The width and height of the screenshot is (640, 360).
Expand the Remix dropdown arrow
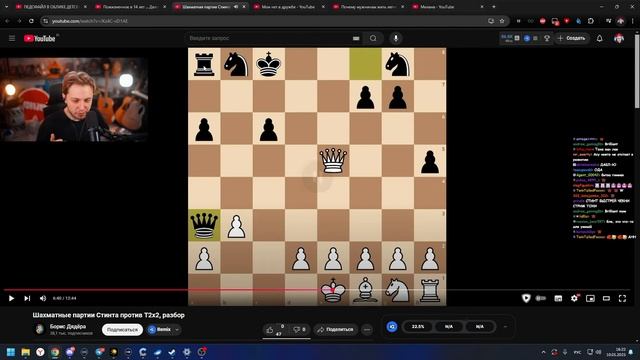(177, 329)
